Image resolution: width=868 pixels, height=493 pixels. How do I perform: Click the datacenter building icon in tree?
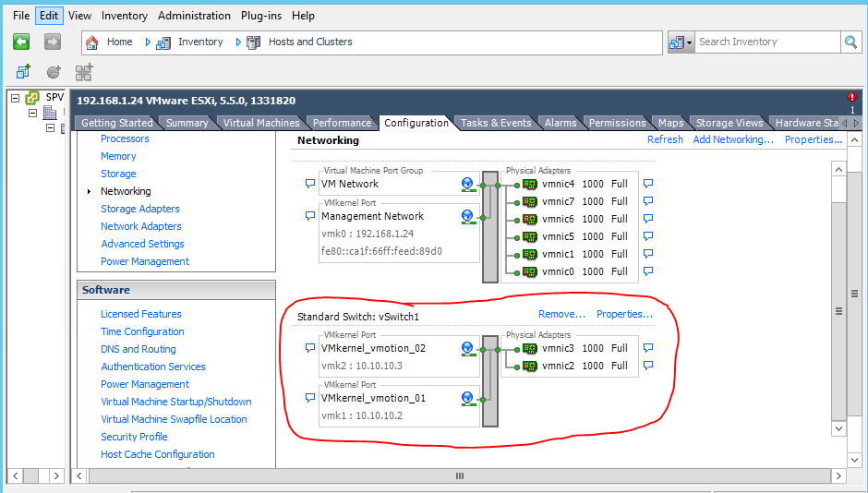tap(51, 113)
